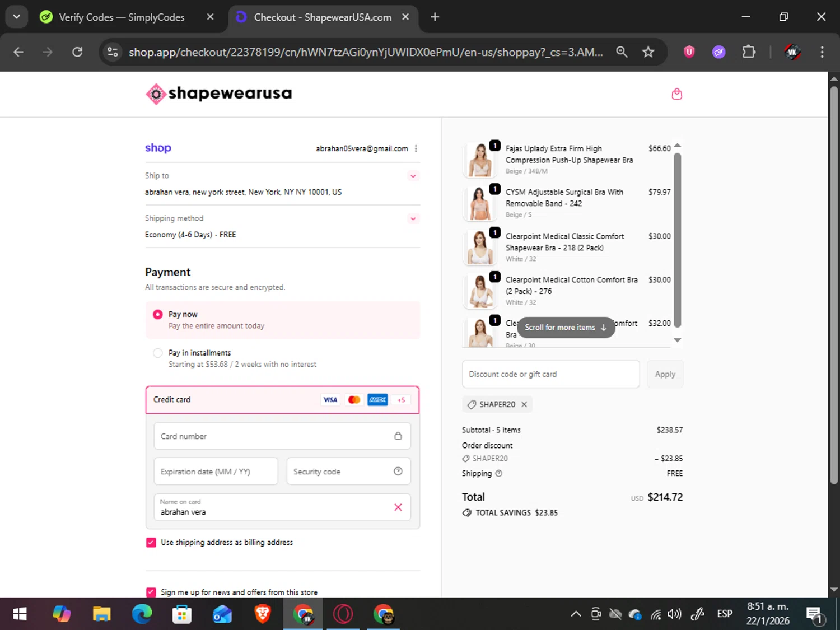Click the Mastercard icon
Viewport: 840px width, 630px height.
point(354,399)
